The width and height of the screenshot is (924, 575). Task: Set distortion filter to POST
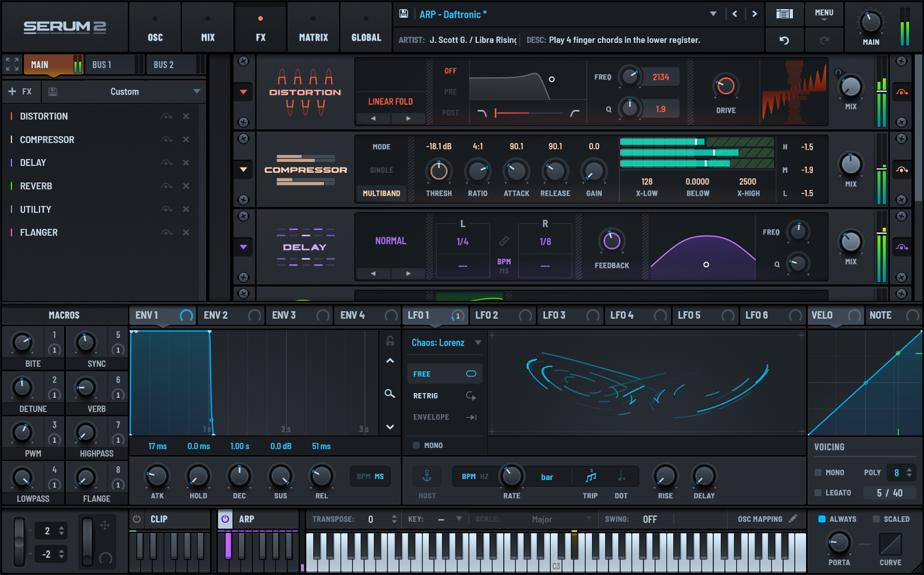click(451, 113)
